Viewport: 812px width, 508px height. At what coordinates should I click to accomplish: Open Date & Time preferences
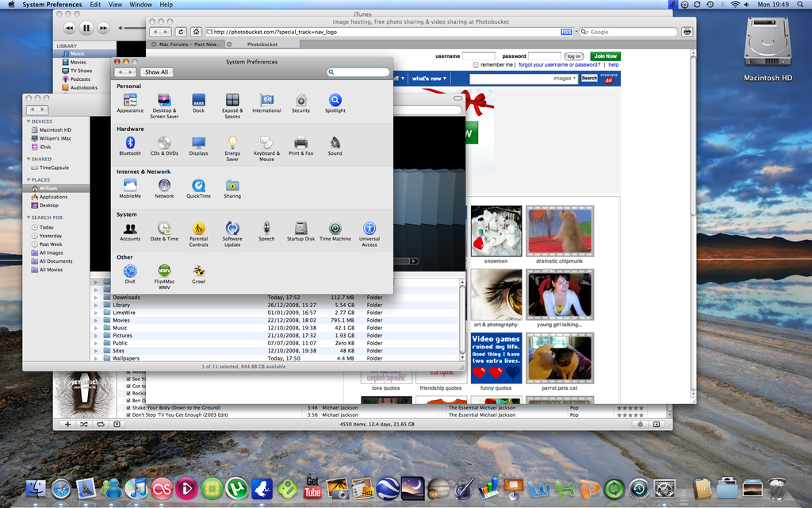[x=164, y=231]
